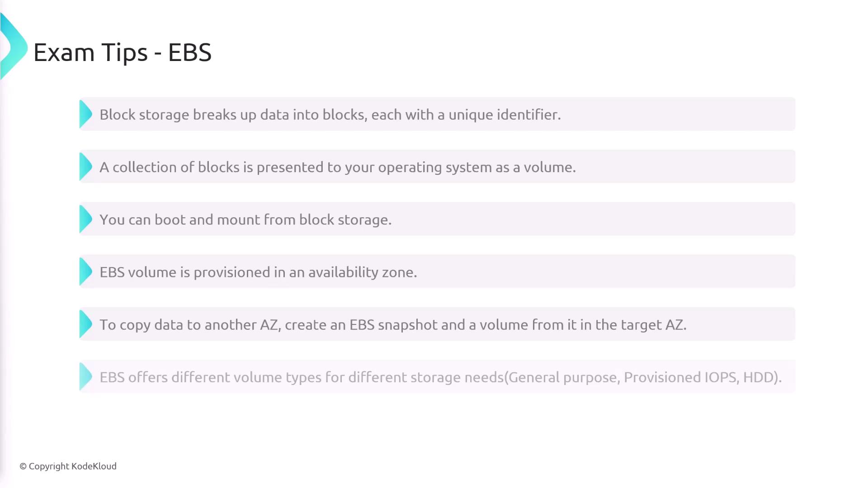This screenshot has height=488, width=868.
Task: Click the arrow bullet for Block storage tip
Action: 85,114
